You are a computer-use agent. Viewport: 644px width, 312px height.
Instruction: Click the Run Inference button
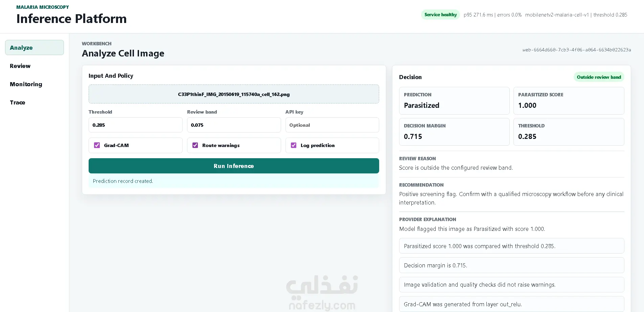click(x=234, y=166)
